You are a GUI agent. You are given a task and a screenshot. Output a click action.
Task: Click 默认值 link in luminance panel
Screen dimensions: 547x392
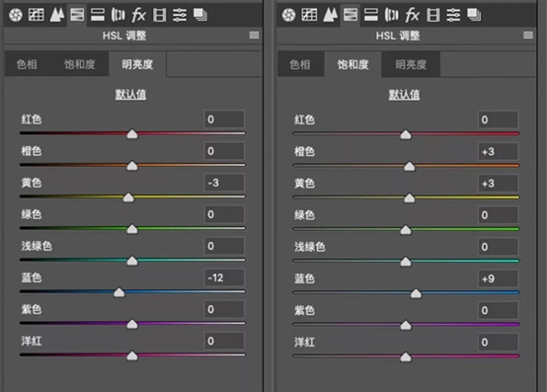coord(130,94)
